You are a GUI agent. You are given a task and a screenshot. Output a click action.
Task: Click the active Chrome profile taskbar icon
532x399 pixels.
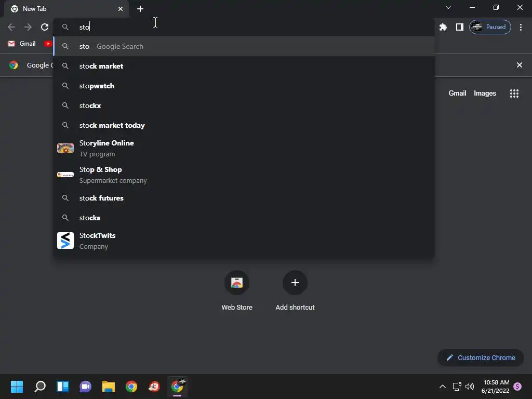(177, 387)
